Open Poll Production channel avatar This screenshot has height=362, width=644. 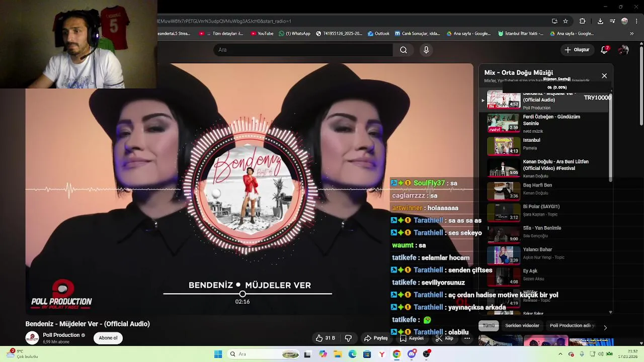click(x=32, y=338)
